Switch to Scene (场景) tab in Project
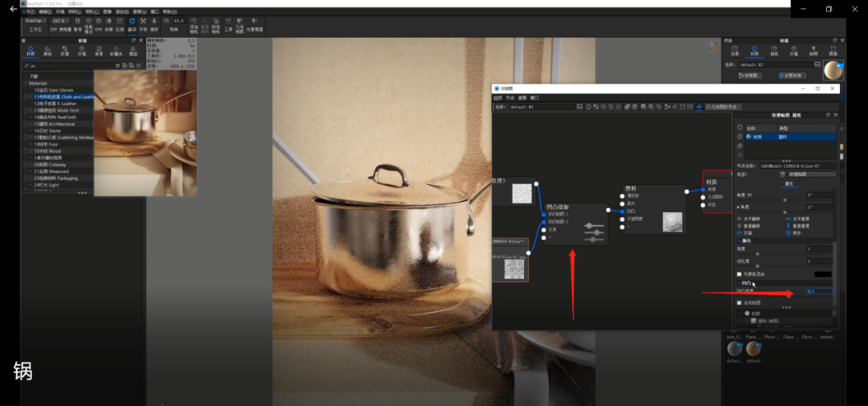Image resolution: width=868 pixels, height=406 pixels. 735,51
